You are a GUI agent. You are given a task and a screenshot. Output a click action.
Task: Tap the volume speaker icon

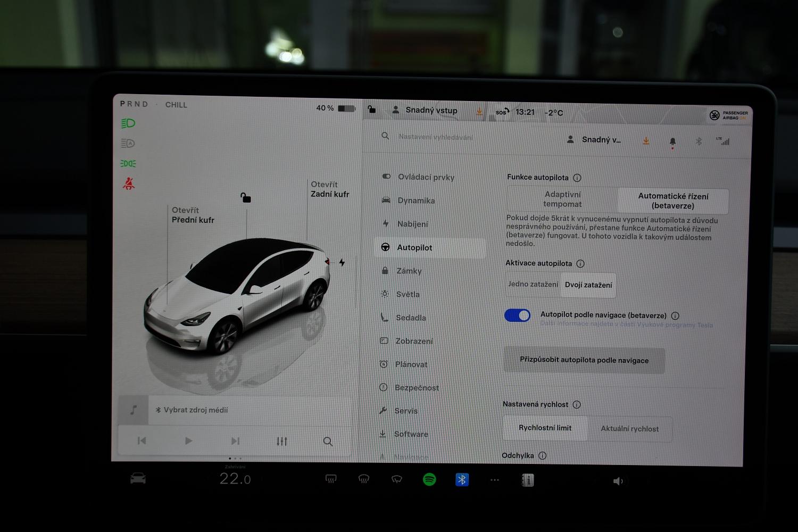(618, 481)
